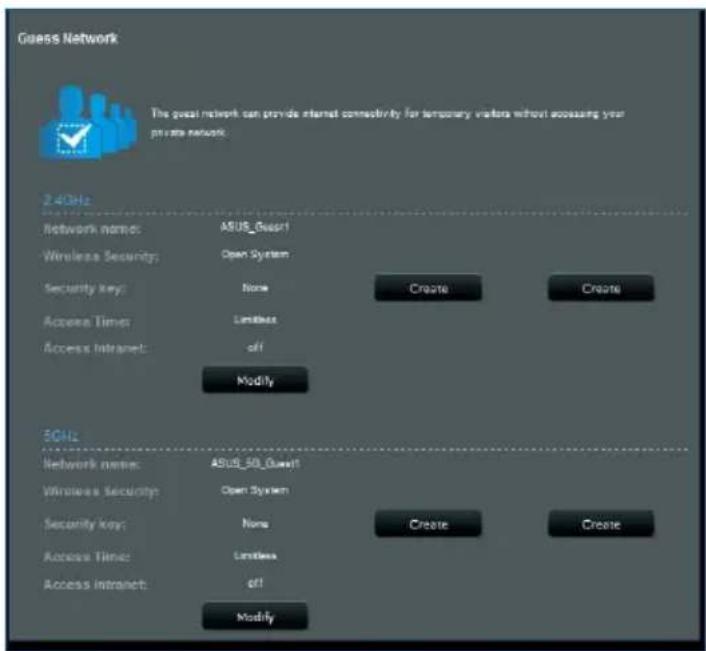Click off intranet value in 5GHz
Screen dimensions: 706x651
[255, 583]
